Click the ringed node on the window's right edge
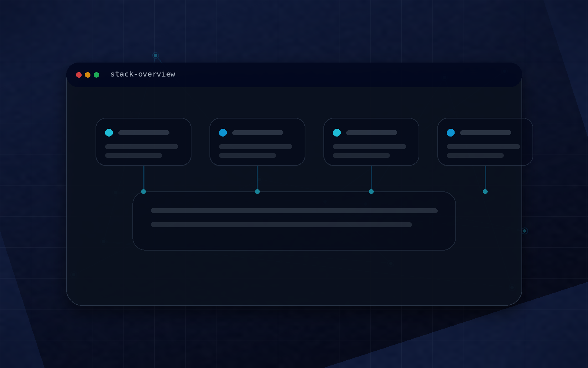Image resolution: width=588 pixels, height=368 pixels. point(524,231)
